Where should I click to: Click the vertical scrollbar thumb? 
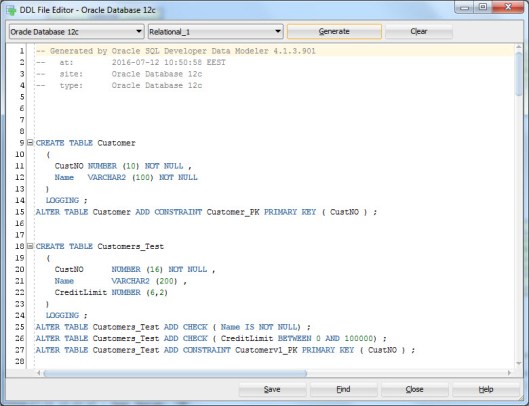[x=519, y=74]
